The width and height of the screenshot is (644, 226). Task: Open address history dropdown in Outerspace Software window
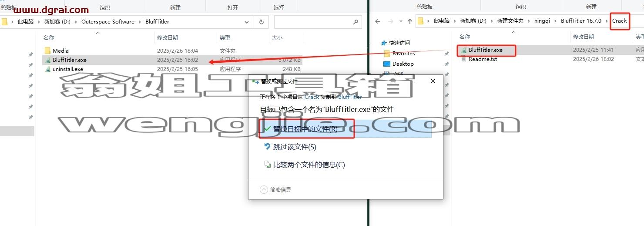click(x=247, y=21)
